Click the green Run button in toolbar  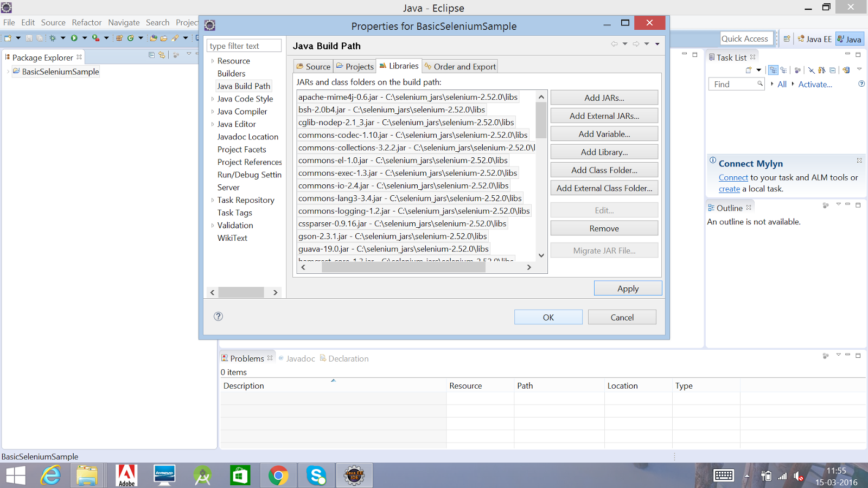tap(74, 38)
